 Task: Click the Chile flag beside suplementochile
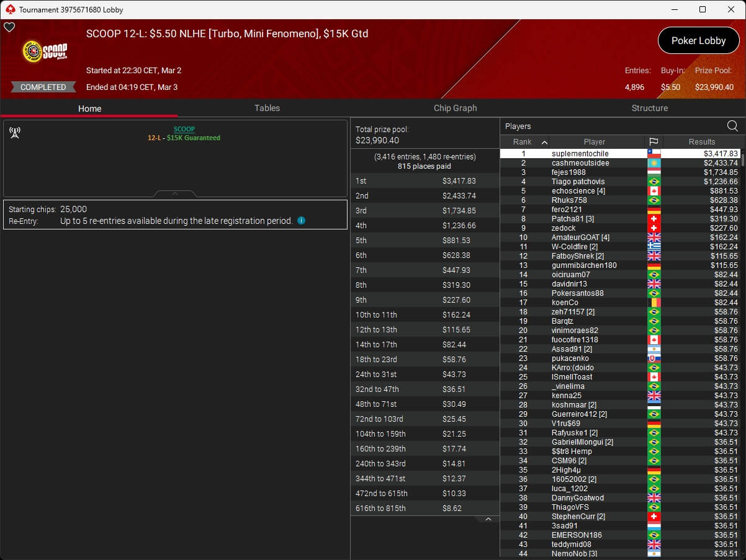654,154
